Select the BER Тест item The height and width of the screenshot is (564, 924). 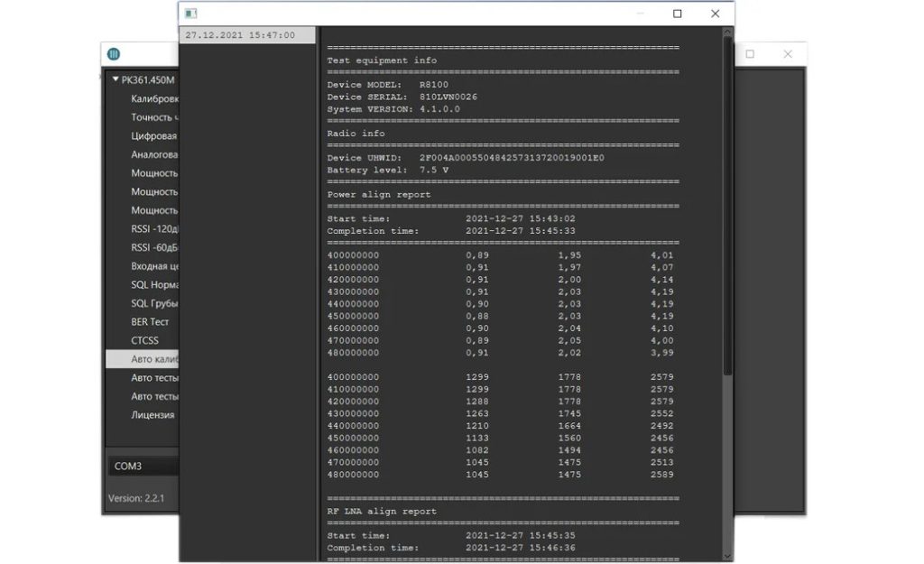pyautogui.click(x=150, y=321)
